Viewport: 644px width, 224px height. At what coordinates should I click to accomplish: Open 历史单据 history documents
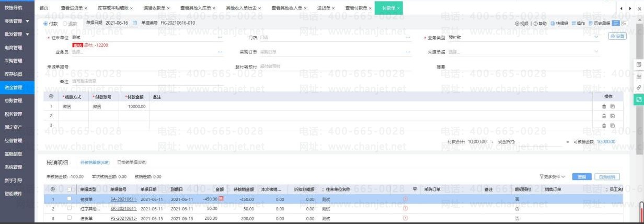(591, 24)
